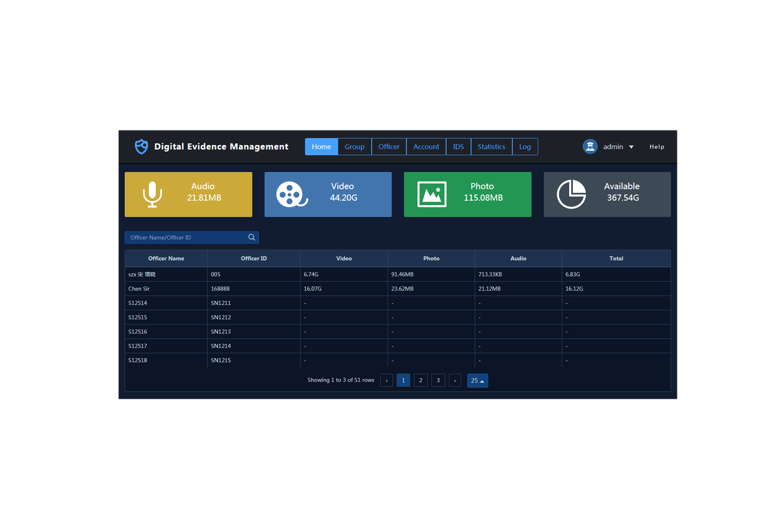Click the Photo picture icon
Image resolution: width=763 pixels, height=532 pixels.
pyautogui.click(x=432, y=194)
